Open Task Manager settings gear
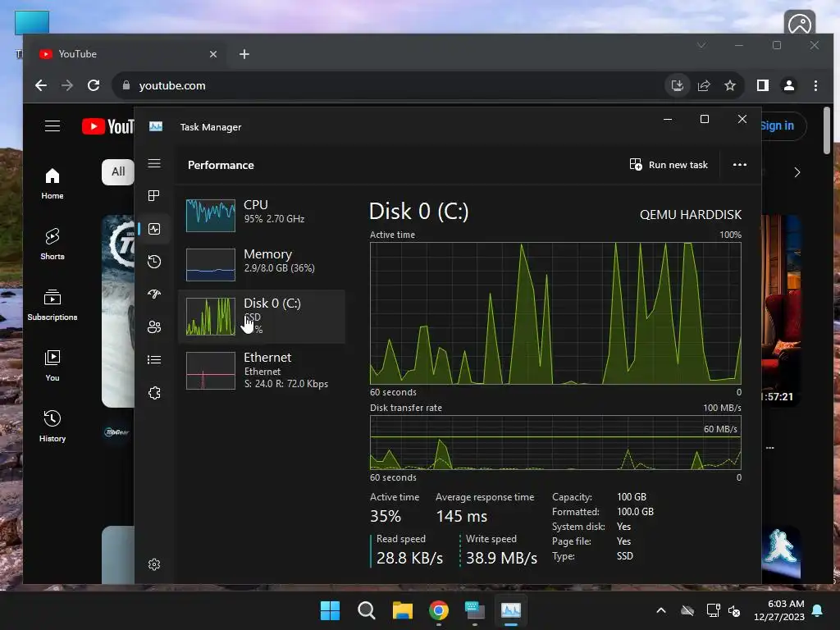Screen dimensions: 840x630 (x=154, y=564)
